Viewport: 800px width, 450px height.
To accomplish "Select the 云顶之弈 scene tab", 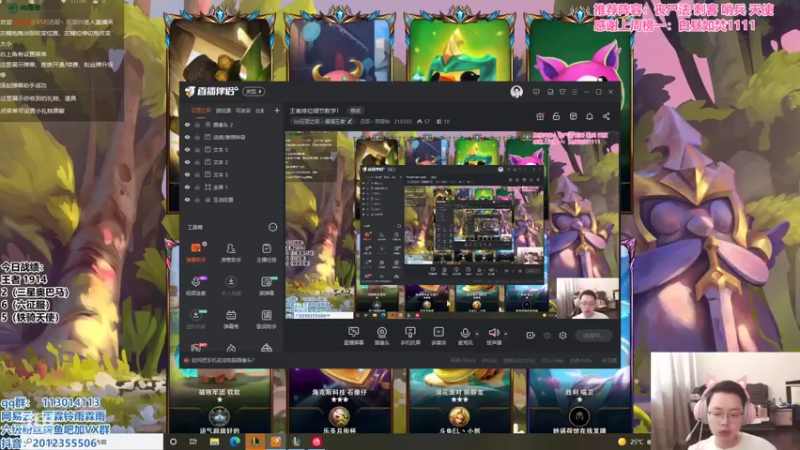I will (x=201, y=110).
